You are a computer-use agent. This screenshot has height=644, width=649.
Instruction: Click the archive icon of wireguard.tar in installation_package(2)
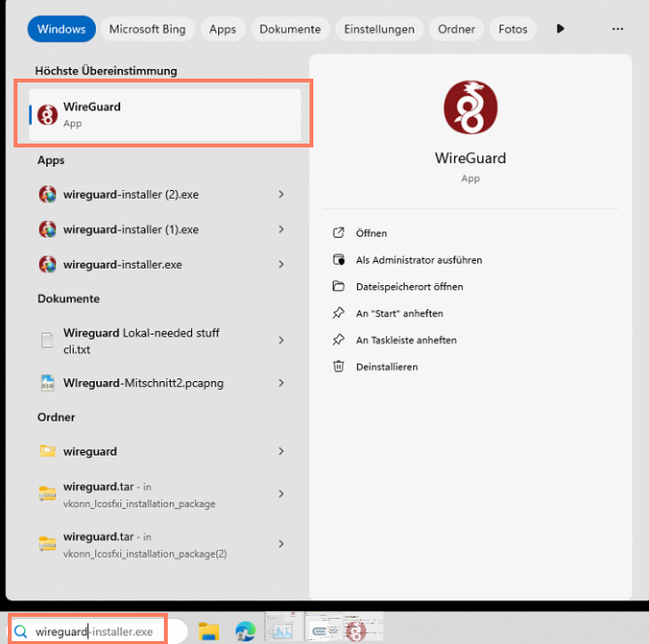point(48,543)
